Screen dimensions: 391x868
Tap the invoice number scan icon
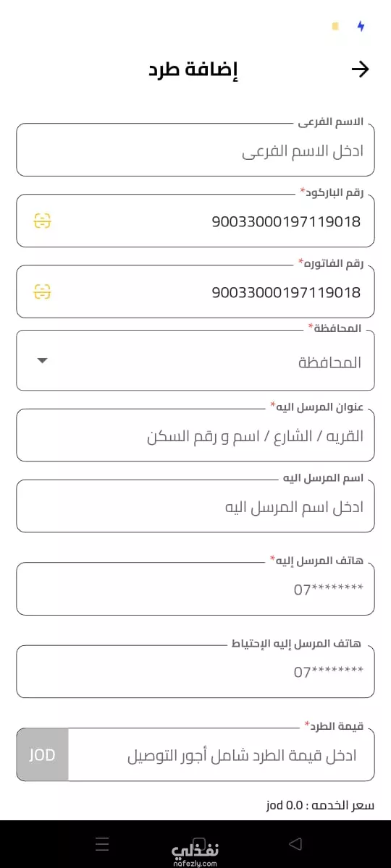pyautogui.click(x=43, y=292)
